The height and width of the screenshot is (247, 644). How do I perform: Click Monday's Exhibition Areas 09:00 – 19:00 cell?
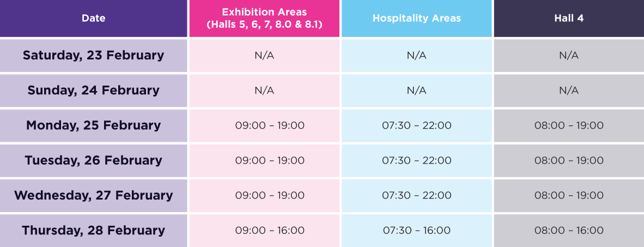(x=264, y=125)
